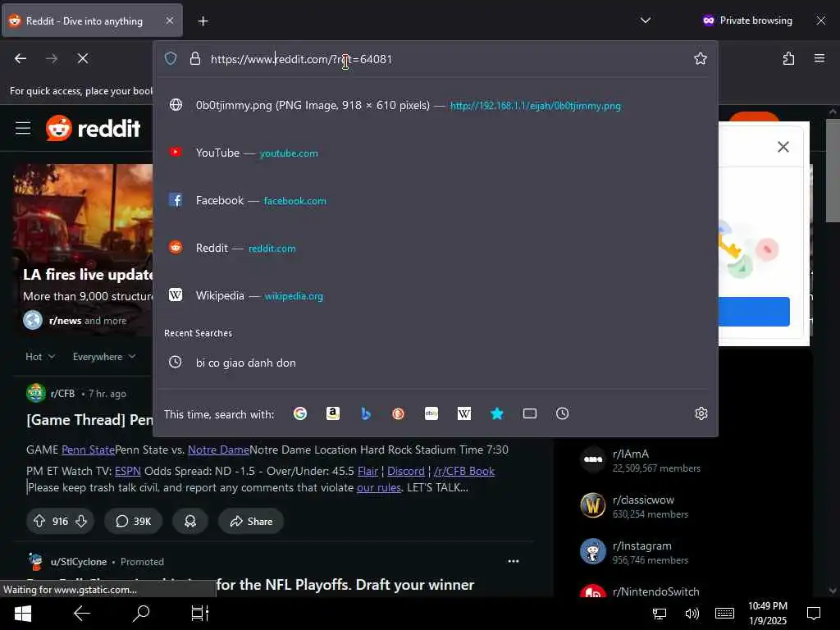Stop loading the page
Viewport: 840px width, 630px height.
83,58
